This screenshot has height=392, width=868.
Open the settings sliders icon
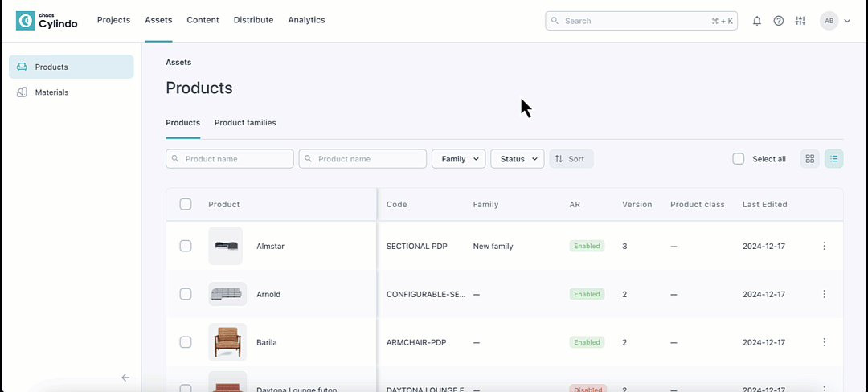point(800,21)
